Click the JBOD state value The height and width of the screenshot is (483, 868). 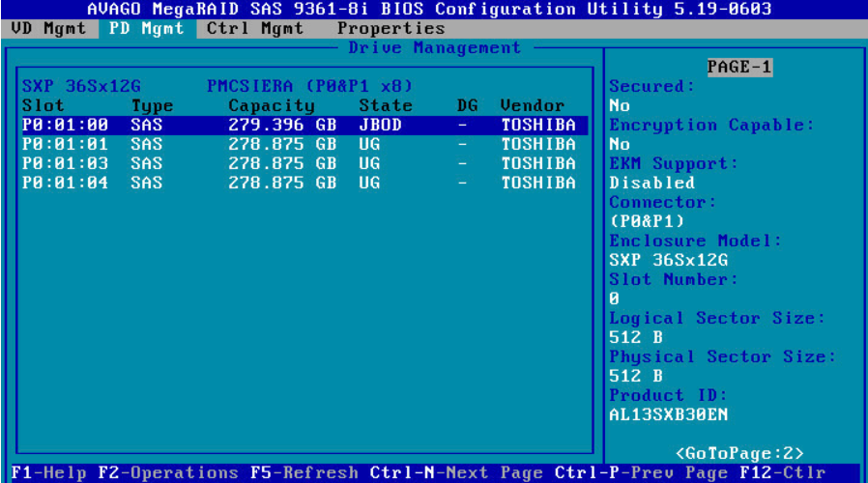380,125
